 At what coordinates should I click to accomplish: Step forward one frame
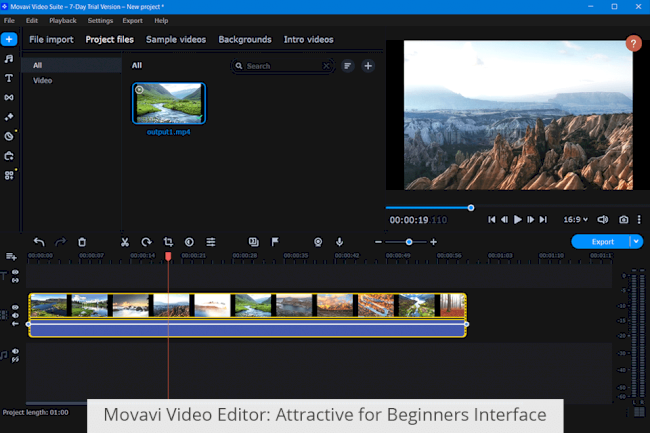coord(530,220)
